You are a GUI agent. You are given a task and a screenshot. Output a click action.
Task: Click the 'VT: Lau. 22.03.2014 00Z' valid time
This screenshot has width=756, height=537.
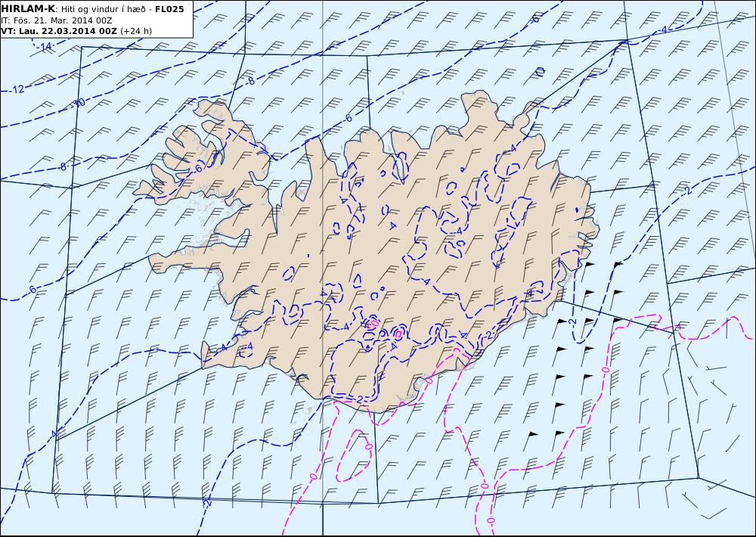[59, 31]
